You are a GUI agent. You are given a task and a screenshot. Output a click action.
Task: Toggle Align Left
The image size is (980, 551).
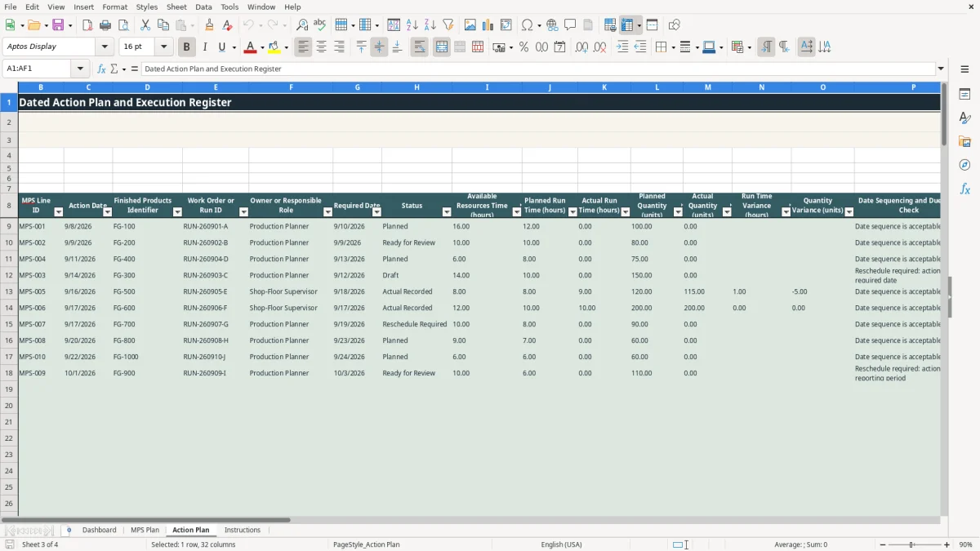tap(303, 47)
